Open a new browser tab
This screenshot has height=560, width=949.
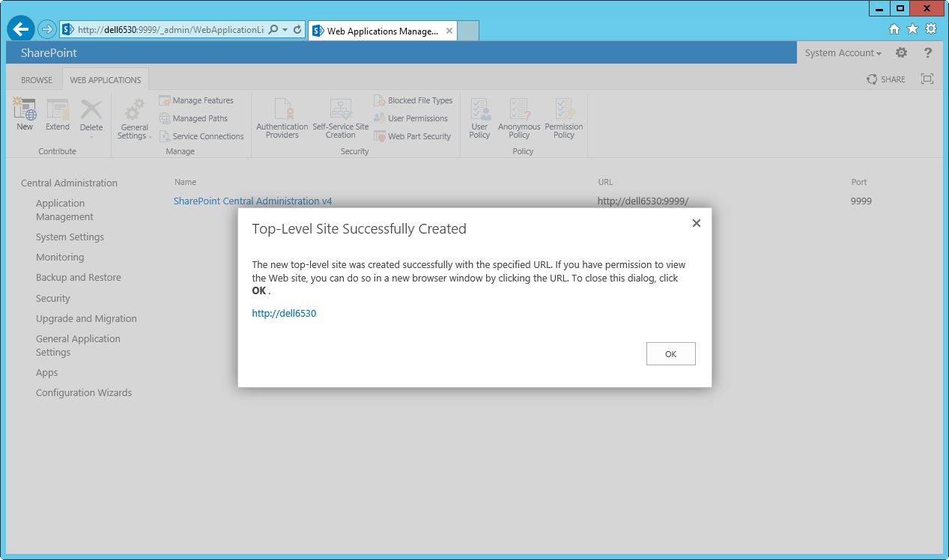[x=468, y=31]
